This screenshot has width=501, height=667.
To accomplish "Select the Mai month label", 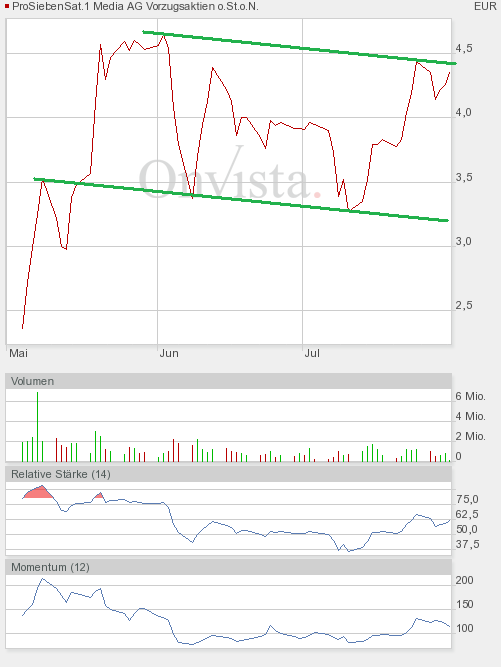I will [18, 353].
